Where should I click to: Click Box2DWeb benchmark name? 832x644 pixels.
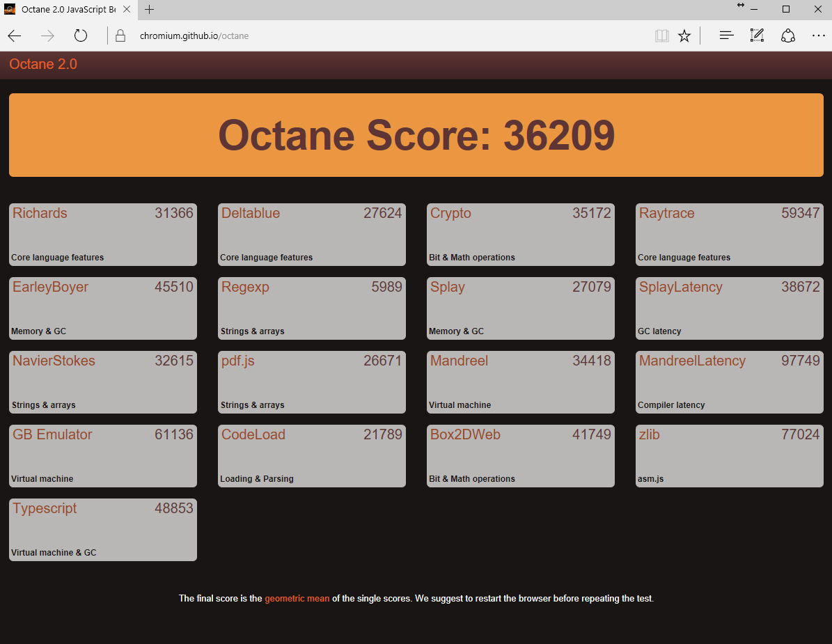coord(465,434)
